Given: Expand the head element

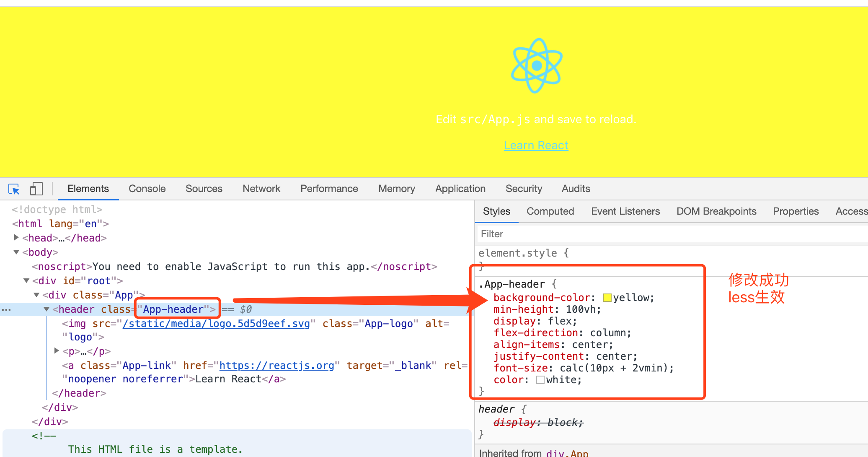Looking at the screenshot, I should [x=16, y=238].
